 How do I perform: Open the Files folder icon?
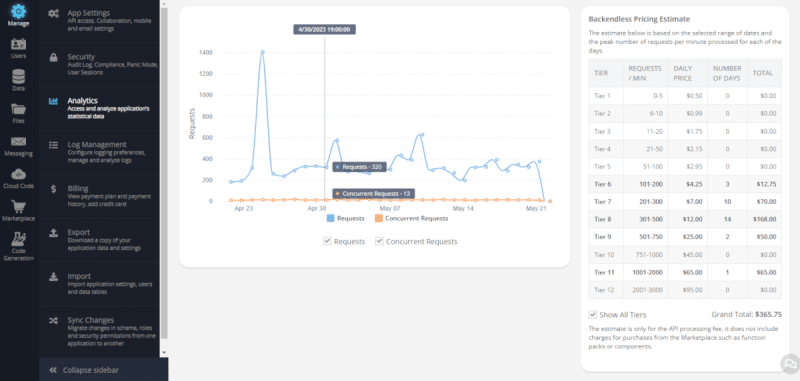(x=18, y=110)
